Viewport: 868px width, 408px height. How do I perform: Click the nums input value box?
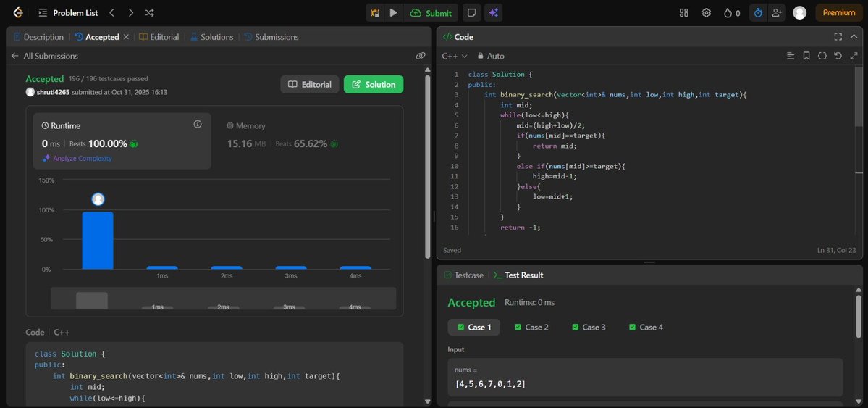(x=646, y=377)
